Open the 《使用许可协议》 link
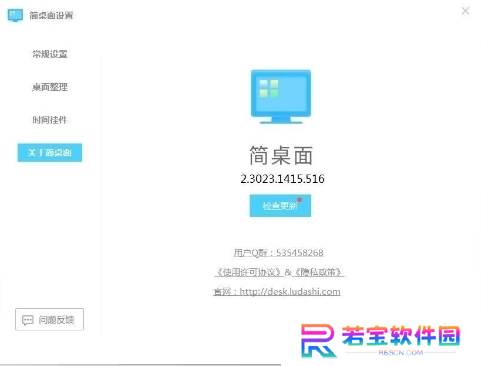Screen dimensions: 481x366 tap(248, 272)
